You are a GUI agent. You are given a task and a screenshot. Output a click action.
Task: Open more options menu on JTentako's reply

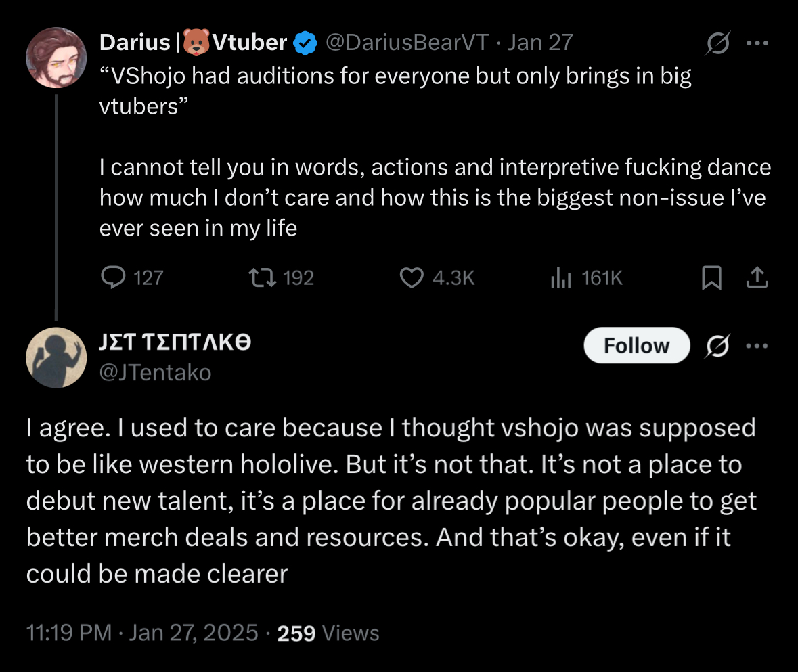click(x=756, y=346)
